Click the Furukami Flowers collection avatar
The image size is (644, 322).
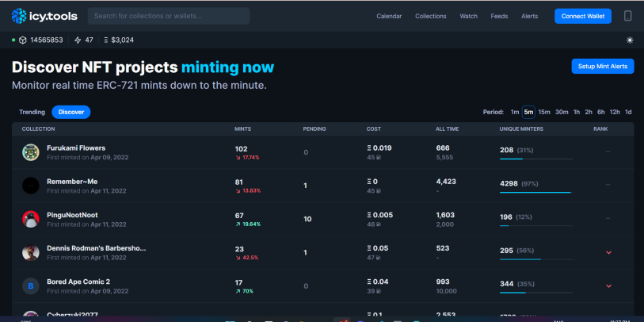coord(31,152)
